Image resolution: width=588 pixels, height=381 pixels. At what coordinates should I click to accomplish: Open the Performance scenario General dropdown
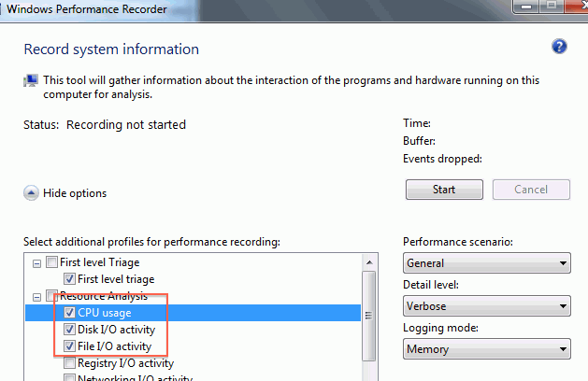487,263
